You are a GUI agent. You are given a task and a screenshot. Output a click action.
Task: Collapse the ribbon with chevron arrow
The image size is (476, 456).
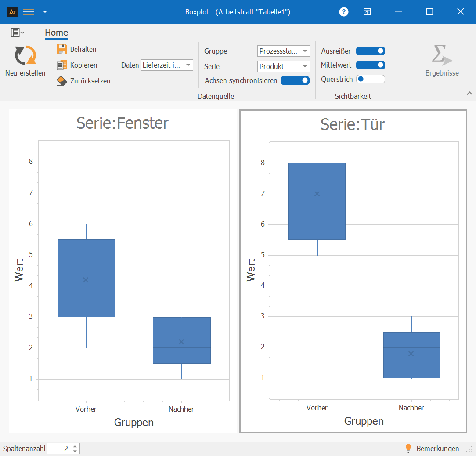pyautogui.click(x=469, y=93)
